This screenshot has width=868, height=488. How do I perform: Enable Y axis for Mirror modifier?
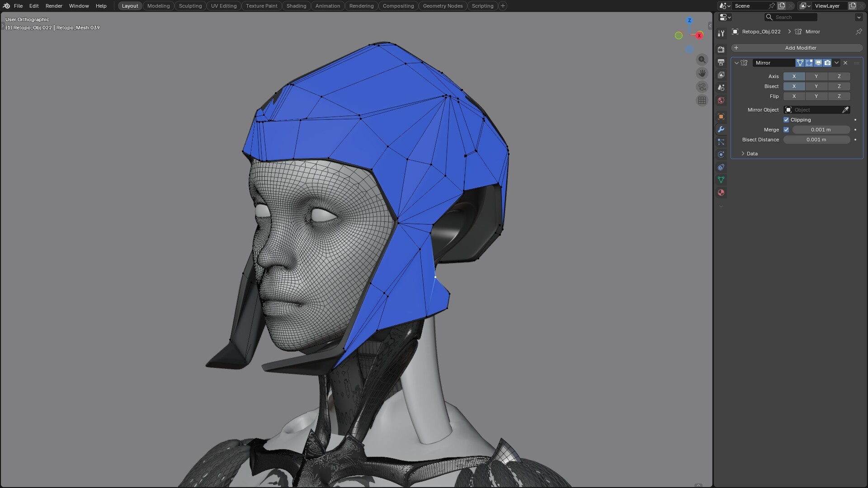click(816, 76)
